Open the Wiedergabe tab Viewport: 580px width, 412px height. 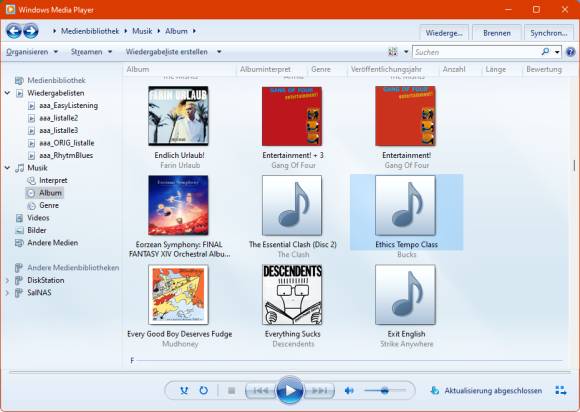[x=444, y=33]
